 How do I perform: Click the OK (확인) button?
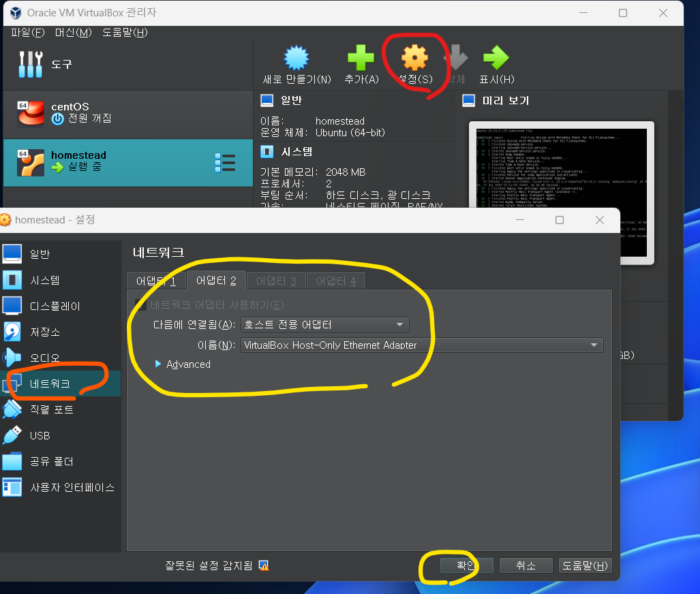pyautogui.click(x=466, y=565)
